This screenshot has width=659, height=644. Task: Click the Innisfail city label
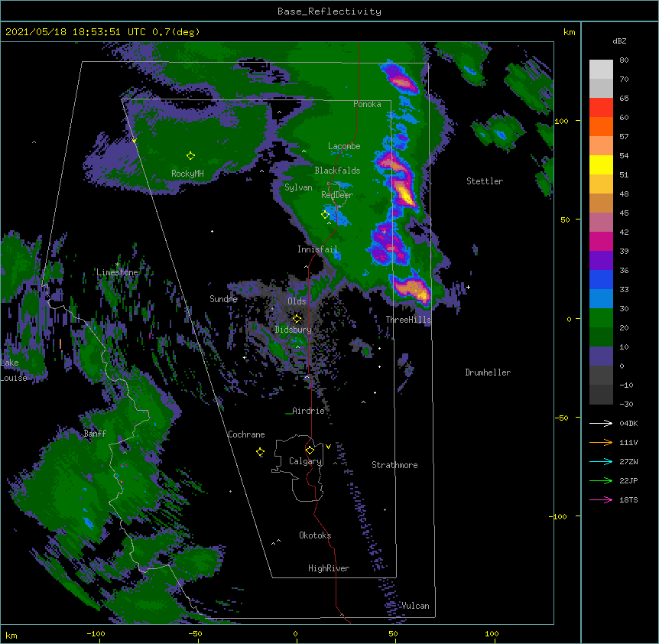318,249
